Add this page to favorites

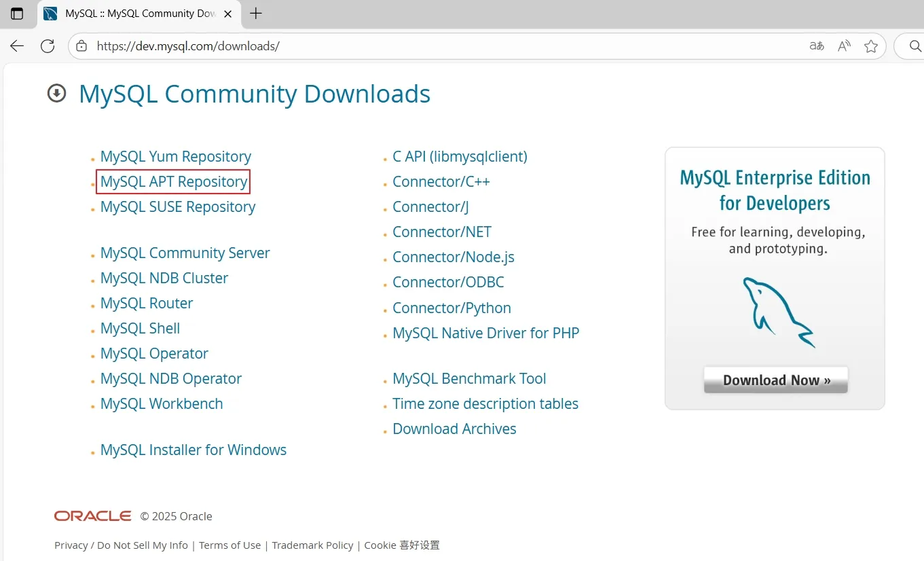tap(871, 46)
